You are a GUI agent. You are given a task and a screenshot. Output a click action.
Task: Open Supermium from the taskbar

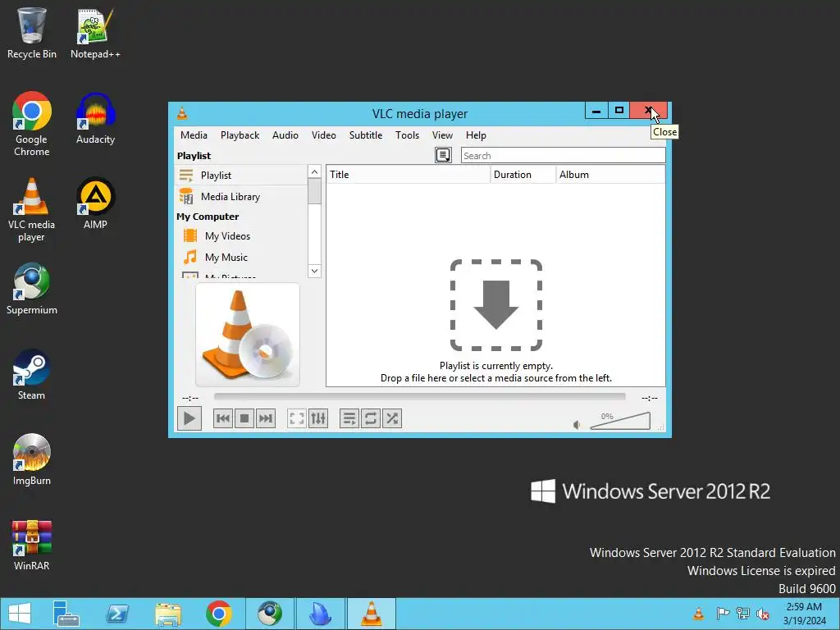coord(269,614)
